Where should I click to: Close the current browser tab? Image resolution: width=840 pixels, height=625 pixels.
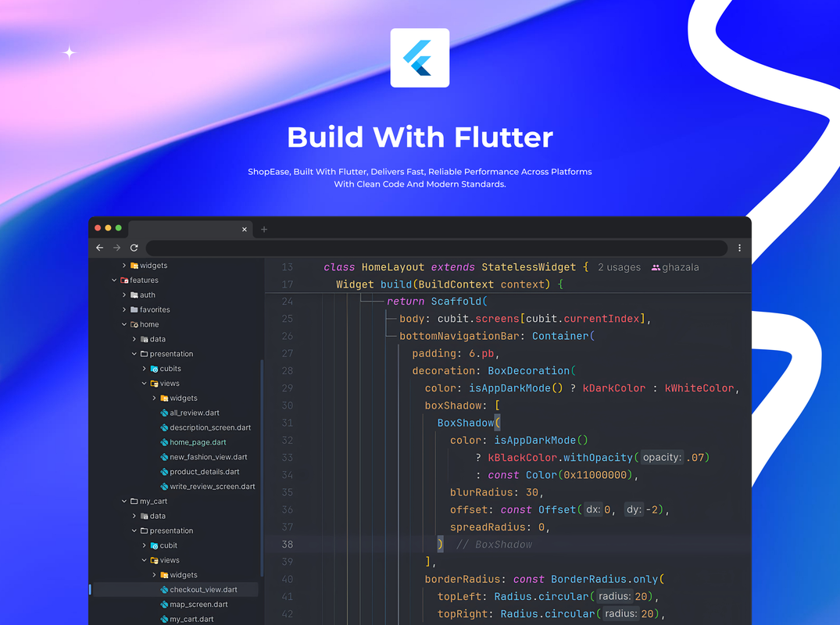point(245,230)
